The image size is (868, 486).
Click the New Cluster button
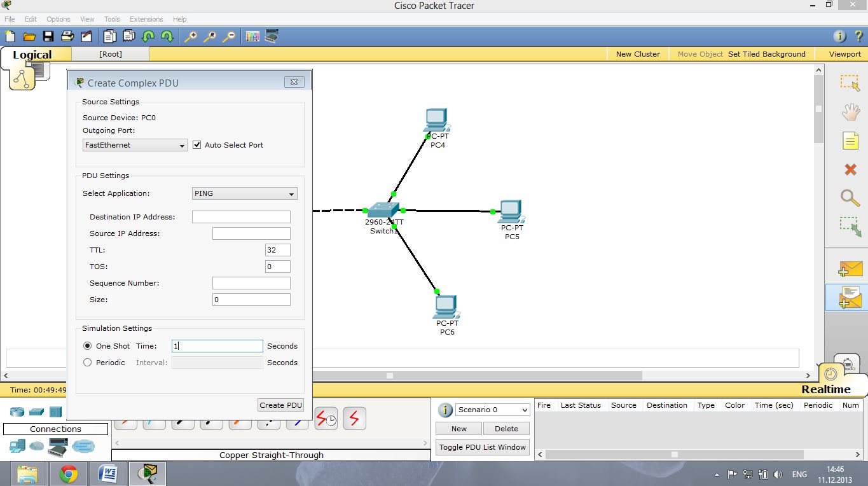[x=638, y=54]
